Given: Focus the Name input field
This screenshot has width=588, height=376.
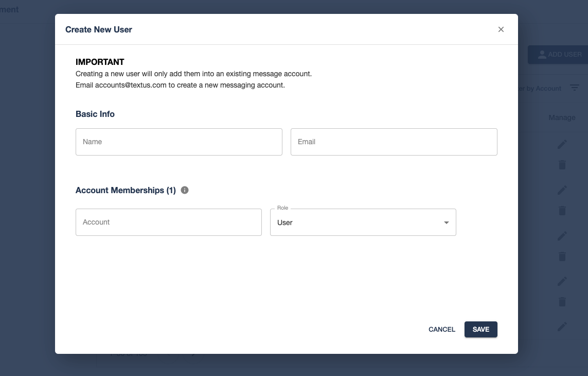Looking at the screenshot, I should point(179,142).
